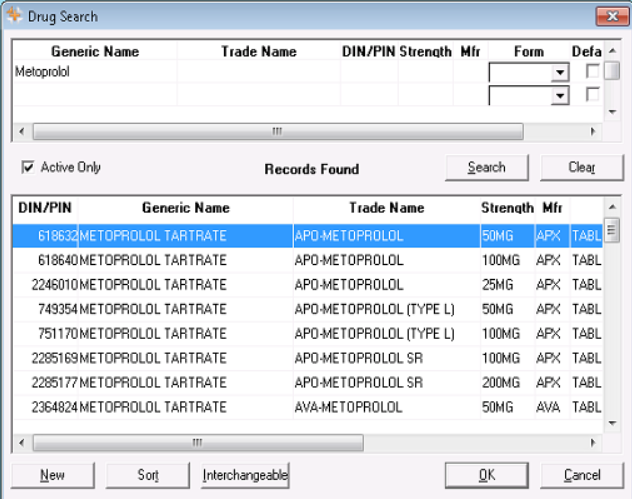The image size is (632, 499).
Task: Uncheck the Active Only checkbox
Action: coord(27,167)
